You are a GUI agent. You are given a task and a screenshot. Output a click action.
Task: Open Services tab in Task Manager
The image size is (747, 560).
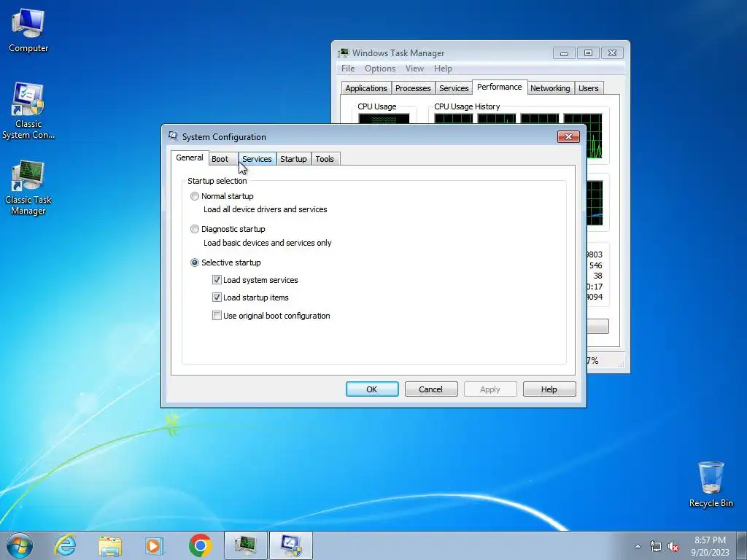tap(454, 88)
